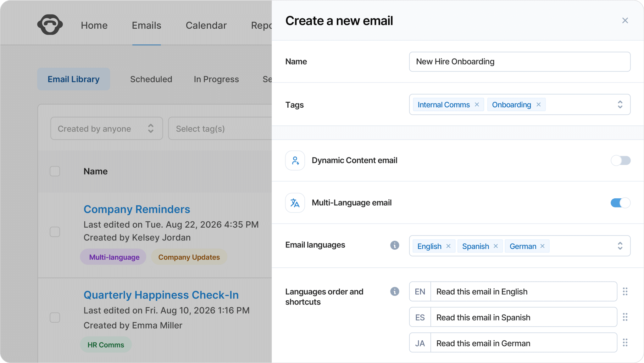Open the Quarterly Happiness Check-In email
Viewport: 644px width, 363px height.
click(161, 295)
